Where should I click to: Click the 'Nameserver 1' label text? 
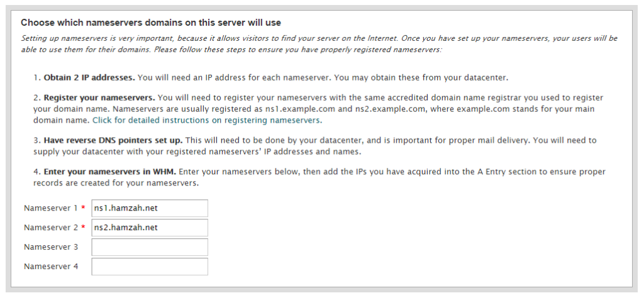tap(51, 208)
